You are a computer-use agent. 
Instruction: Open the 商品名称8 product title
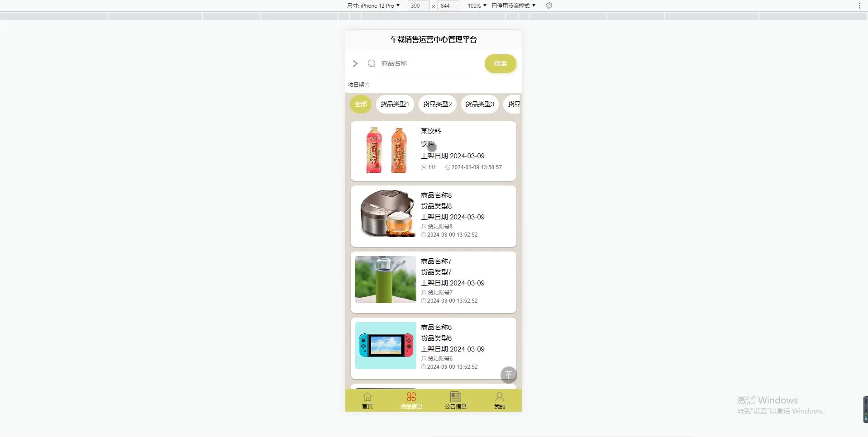[436, 195]
